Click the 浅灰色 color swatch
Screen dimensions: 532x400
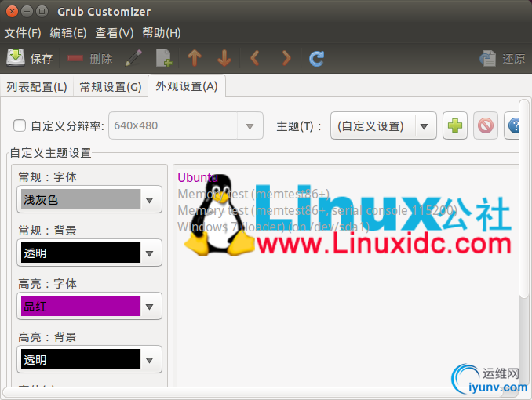[81, 199]
